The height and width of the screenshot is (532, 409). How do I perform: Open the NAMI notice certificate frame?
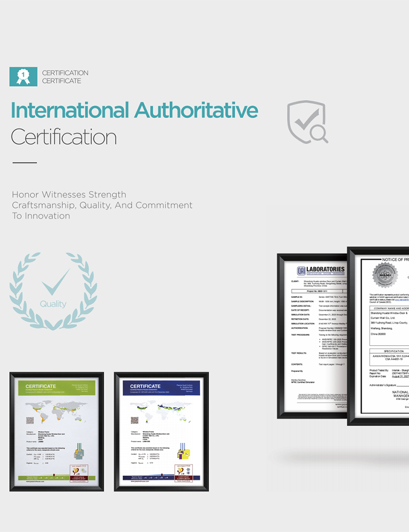click(x=378, y=336)
